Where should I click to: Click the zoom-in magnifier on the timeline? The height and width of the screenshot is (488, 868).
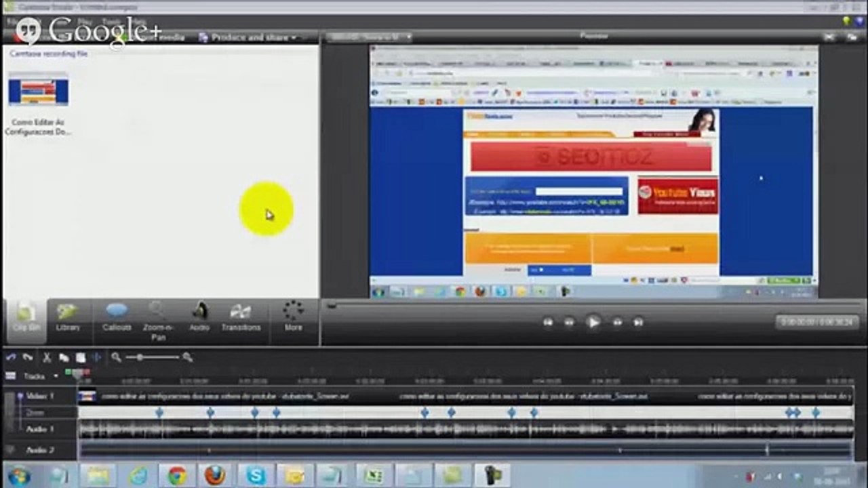(188, 357)
